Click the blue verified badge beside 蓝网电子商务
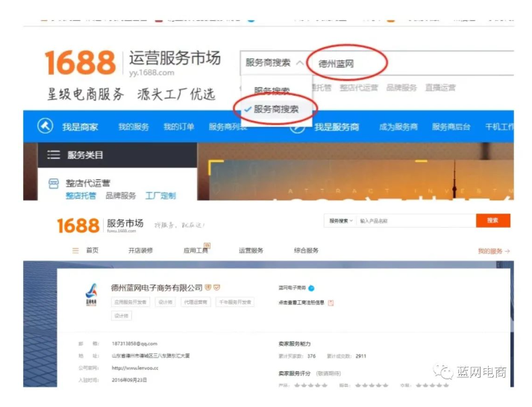The height and width of the screenshot is (407, 532). tap(311, 288)
